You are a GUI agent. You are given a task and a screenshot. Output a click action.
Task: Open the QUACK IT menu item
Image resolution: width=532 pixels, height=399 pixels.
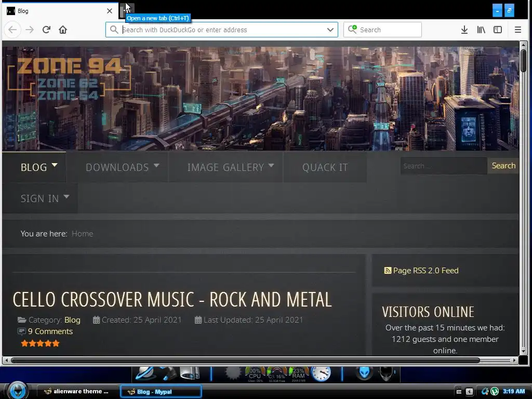(x=325, y=167)
